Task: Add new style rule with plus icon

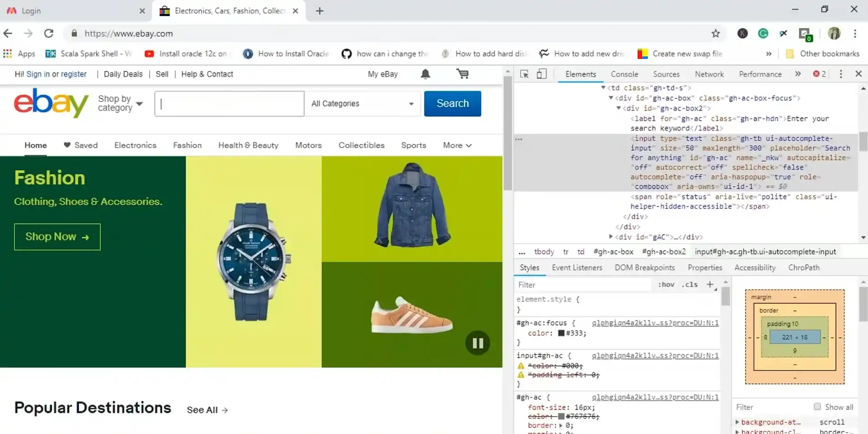Action: (710, 285)
